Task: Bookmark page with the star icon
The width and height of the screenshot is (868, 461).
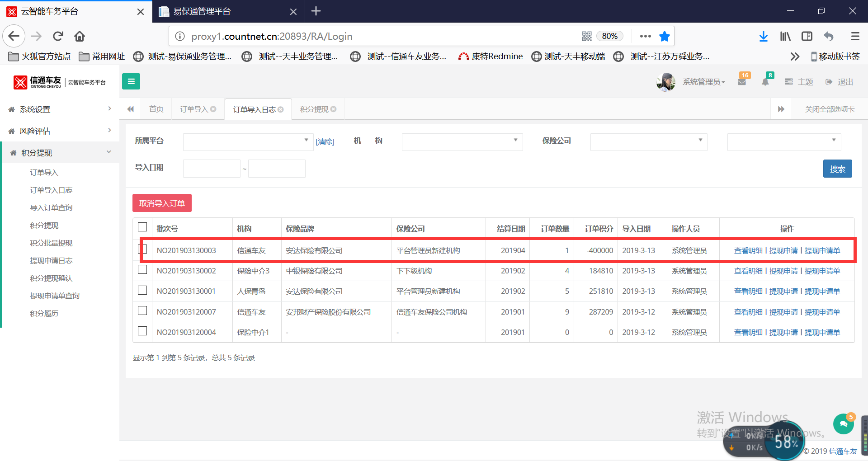Action: pos(664,36)
